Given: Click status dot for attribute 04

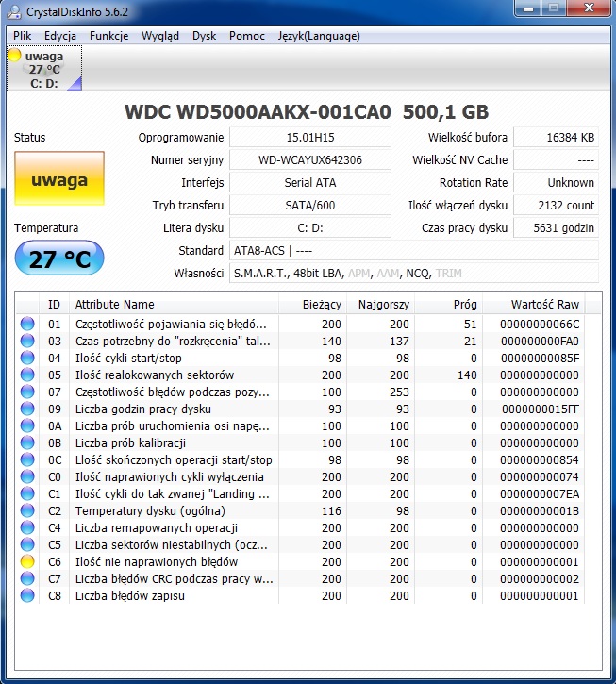Looking at the screenshot, I should [x=27, y=358].
